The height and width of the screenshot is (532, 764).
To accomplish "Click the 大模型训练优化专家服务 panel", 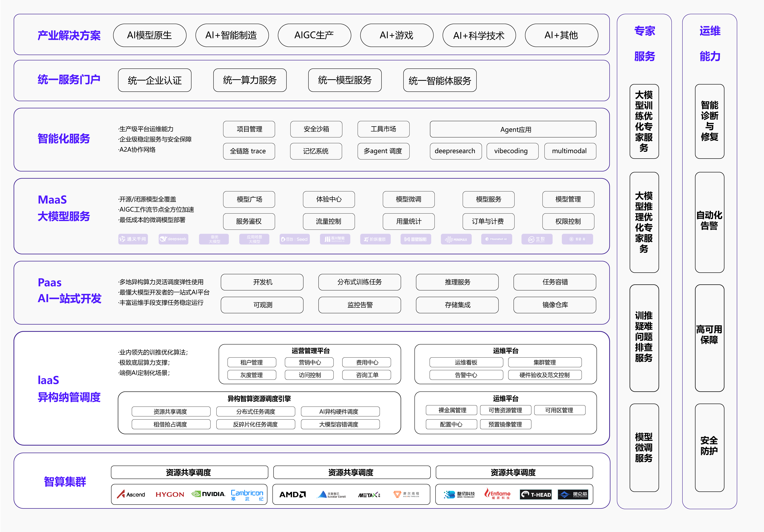I will 644,121.
